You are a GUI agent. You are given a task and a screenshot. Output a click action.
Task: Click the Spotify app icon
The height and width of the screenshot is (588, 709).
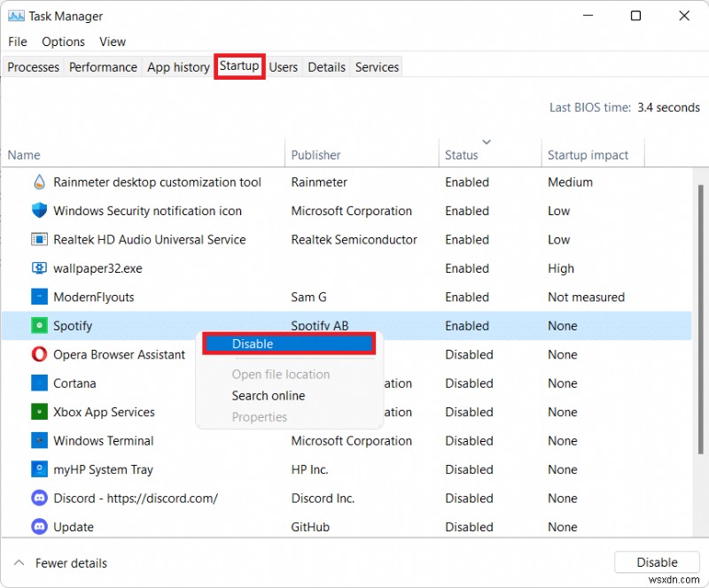click(x=39, y=326)
